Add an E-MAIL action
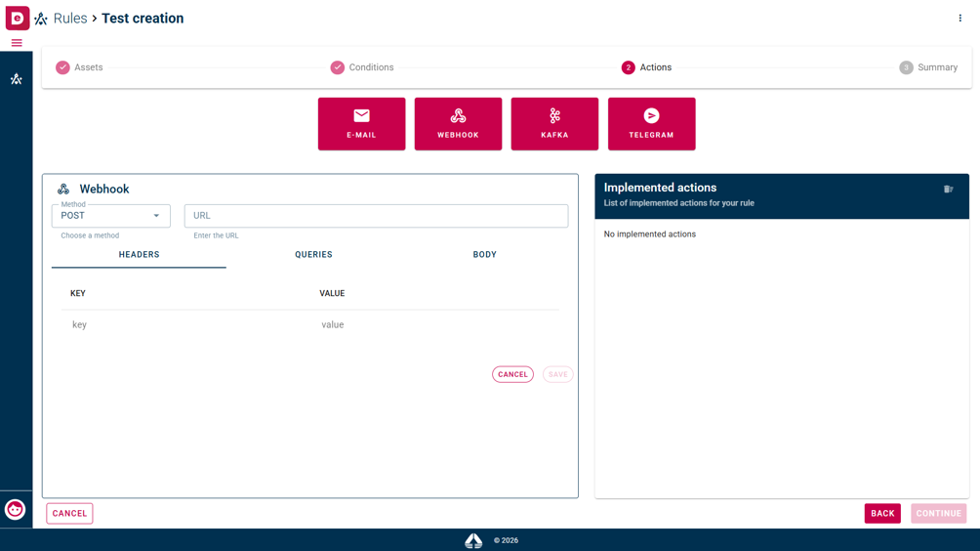 [361, 124]
